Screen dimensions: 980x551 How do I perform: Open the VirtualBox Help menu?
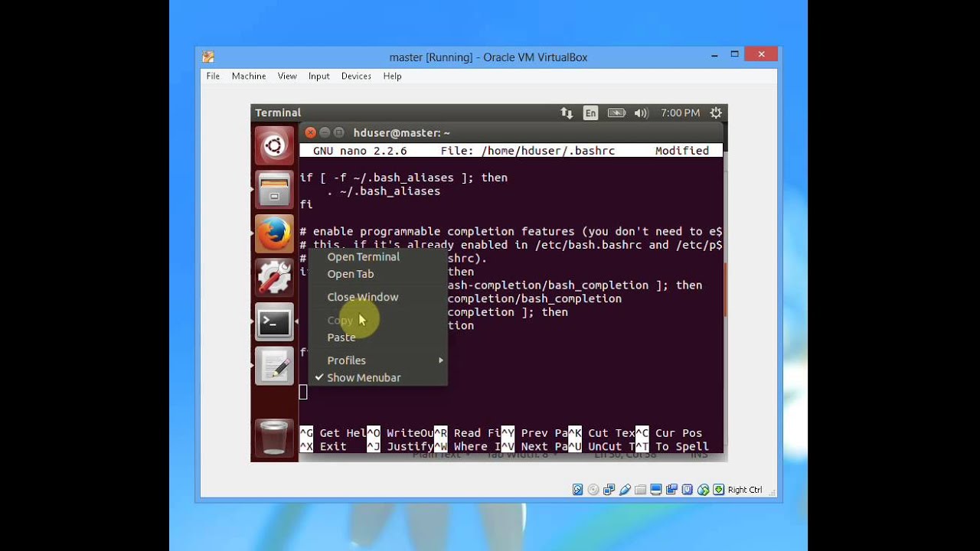pyautogui.click(x=393, y=76)
